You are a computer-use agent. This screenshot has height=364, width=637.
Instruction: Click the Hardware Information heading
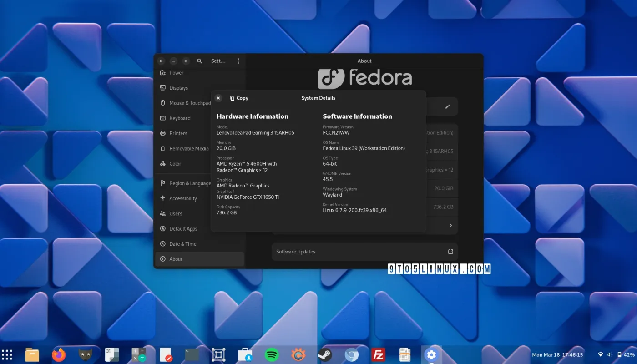click(x=253, y=116)
